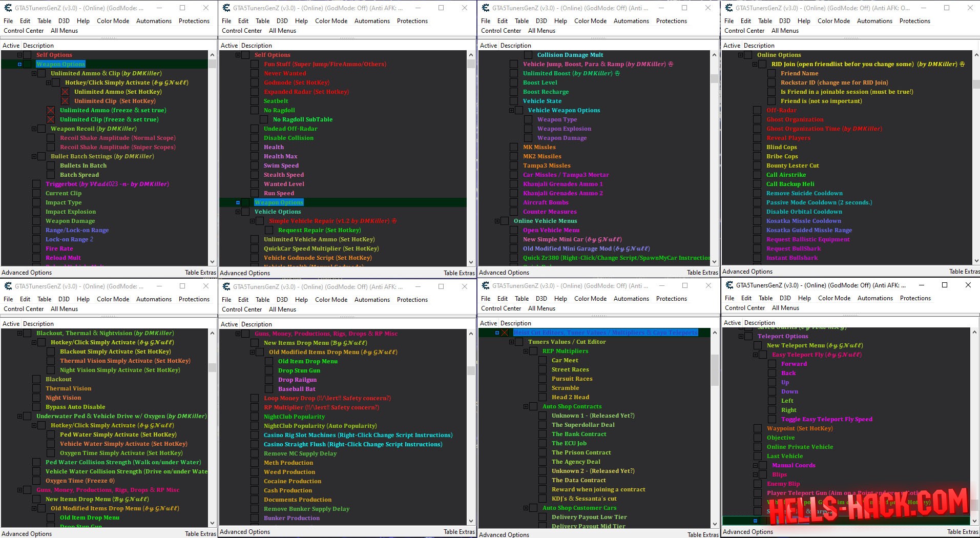
Task: Click the script icon after the RID Join row
Action: coord(962,64)
